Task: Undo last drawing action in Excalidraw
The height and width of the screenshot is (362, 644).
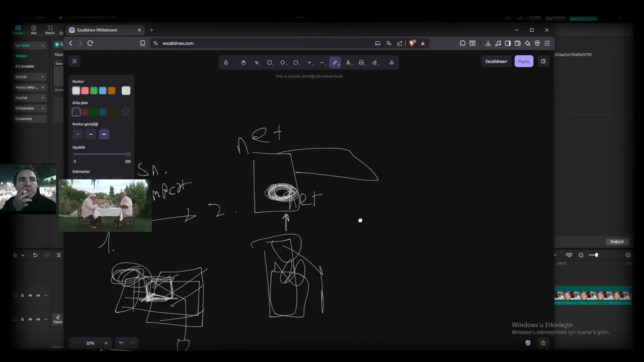Action: pos(121,343)
